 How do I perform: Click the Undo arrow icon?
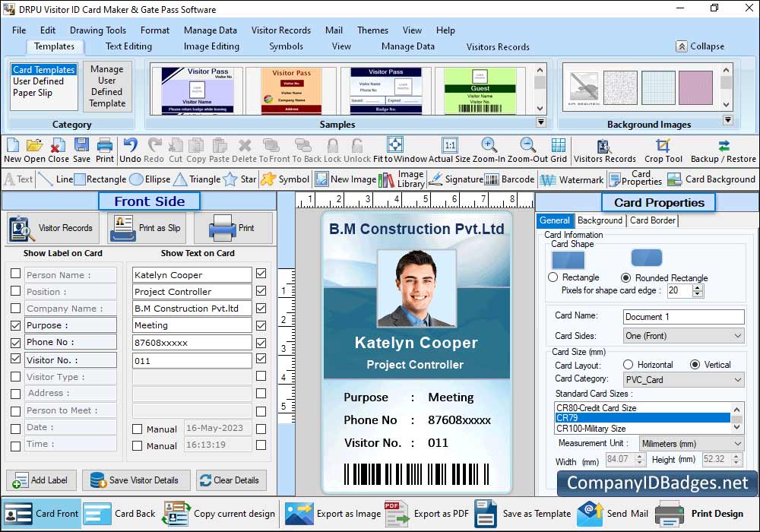click(x=130, y=145)
